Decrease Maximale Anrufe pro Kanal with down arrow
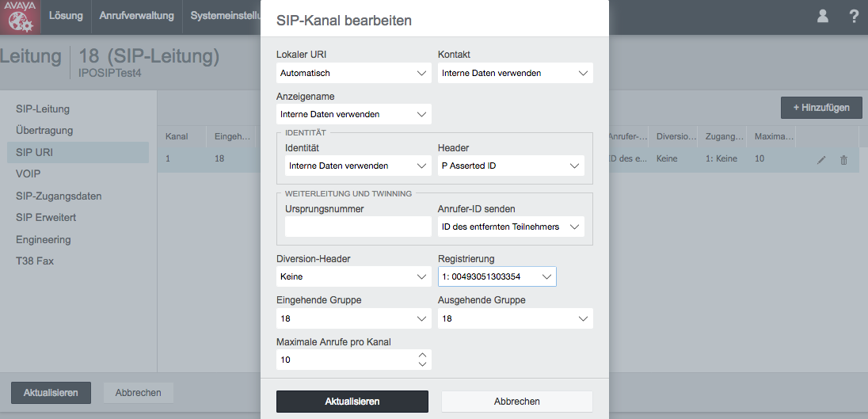Image resolution: width=868 pixels, height=419 pixels. click(422, 364)
